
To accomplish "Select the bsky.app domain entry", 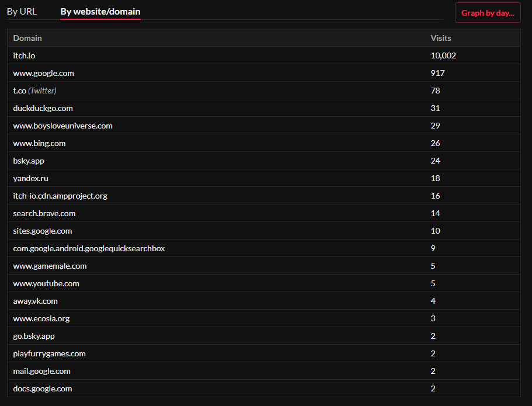I will (29, 161).
